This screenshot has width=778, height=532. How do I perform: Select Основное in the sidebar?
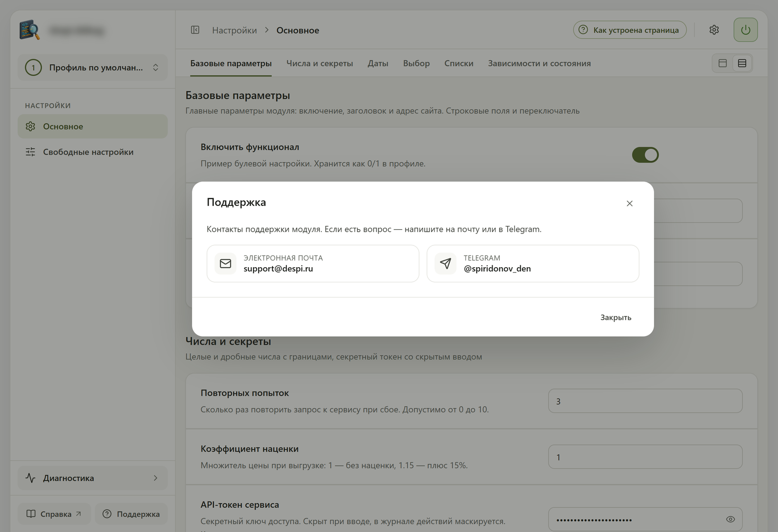tap(93, 126)
